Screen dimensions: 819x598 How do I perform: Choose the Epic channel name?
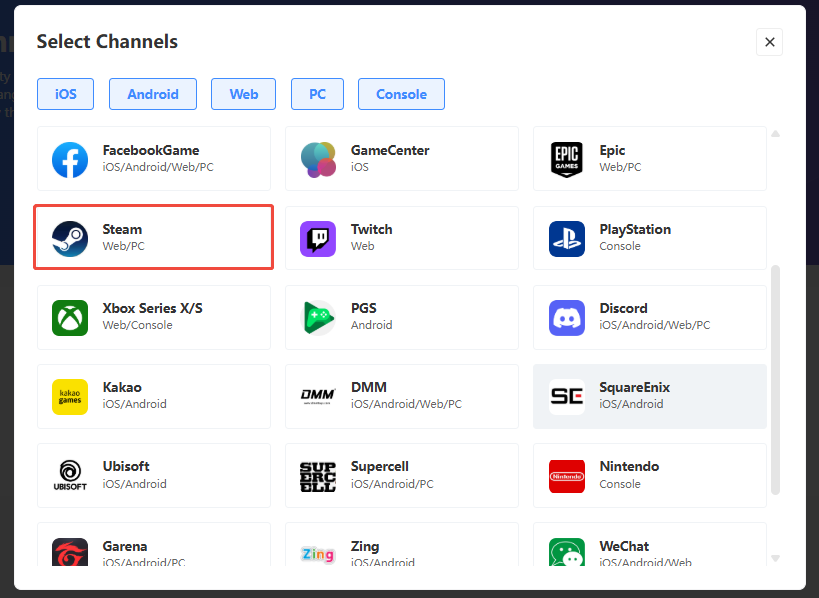click(612, 150)
